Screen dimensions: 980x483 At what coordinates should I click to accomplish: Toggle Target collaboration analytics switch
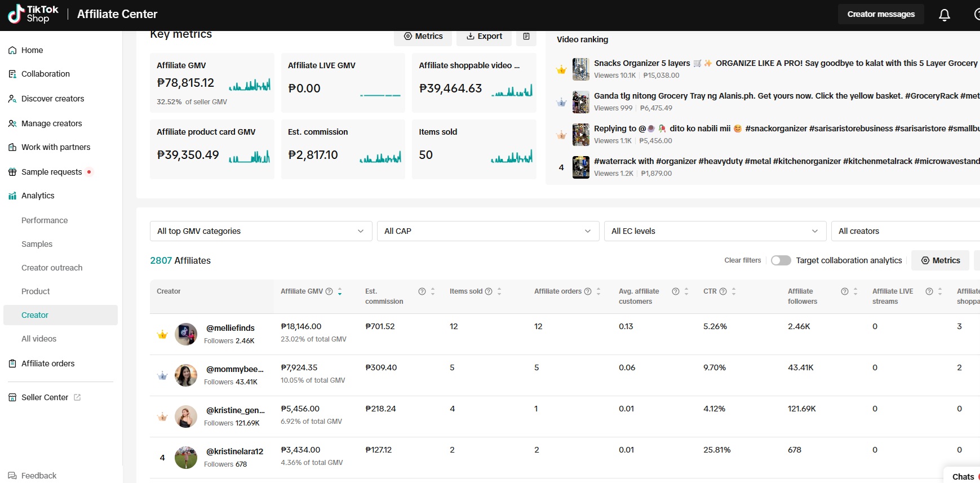click(781, 260)
